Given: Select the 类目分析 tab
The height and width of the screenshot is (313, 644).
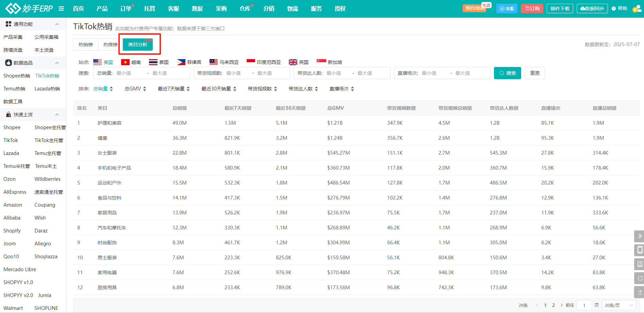Looking at the screenshot, I should [x=138, y=45].
